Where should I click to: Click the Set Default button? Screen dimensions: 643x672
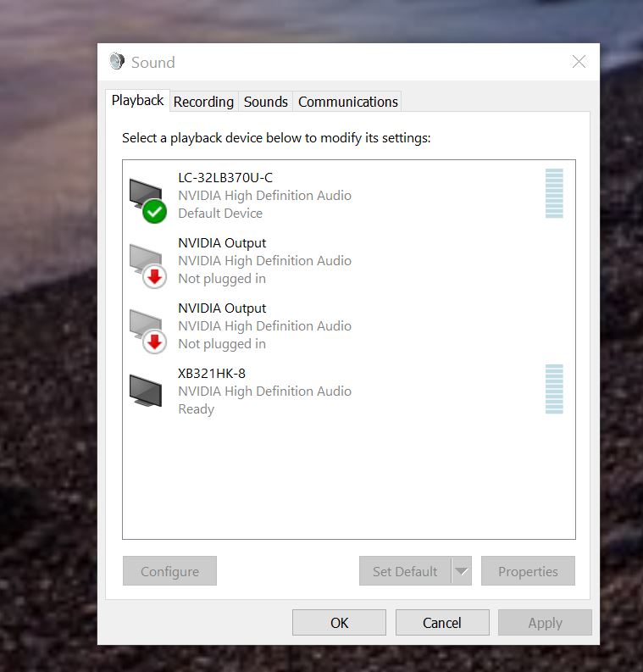point(405,571)
